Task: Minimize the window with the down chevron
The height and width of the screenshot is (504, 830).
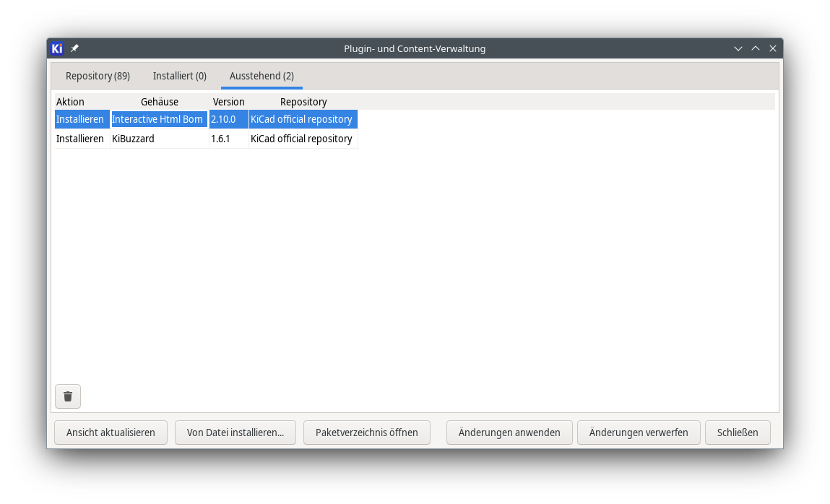Action: click(738, 48)
